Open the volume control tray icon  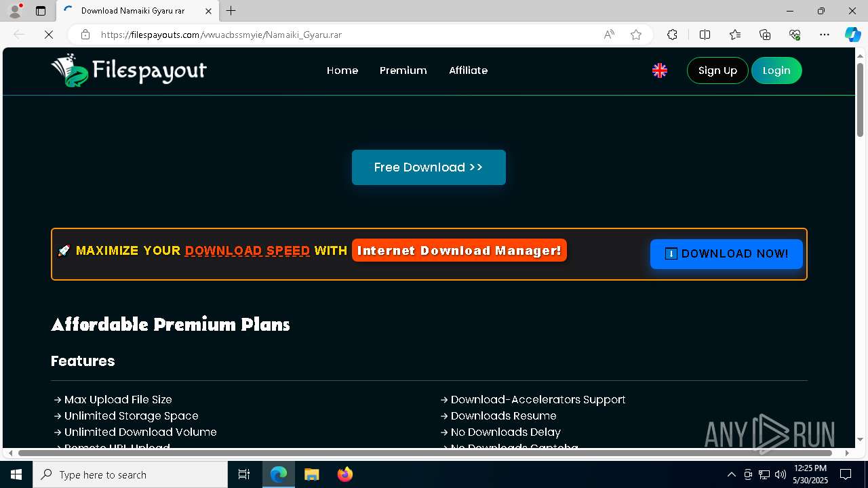click(781, 474)
